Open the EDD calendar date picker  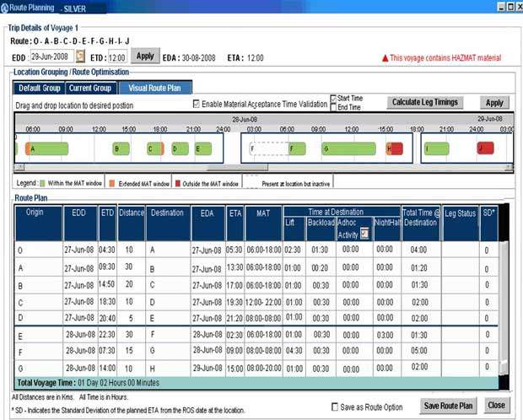coord(80,57)
